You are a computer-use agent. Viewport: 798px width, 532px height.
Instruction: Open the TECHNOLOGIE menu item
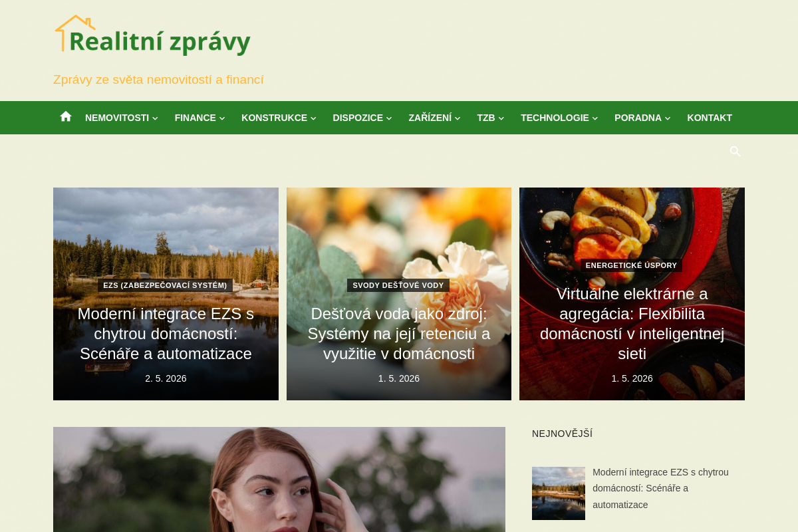pyautogui.click(x=555, y=118)
